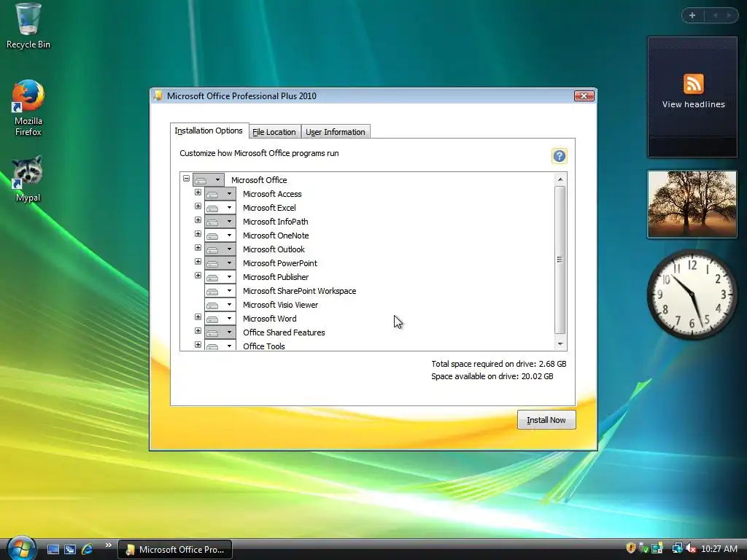Click Show Desktop quick launch icon
This screenshot has height=560, width=747.
(53, 550)
